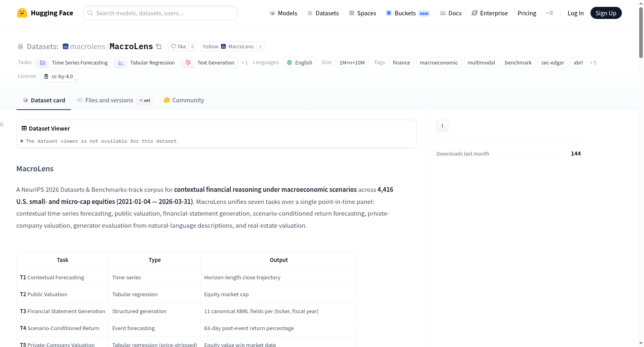Expand the additional navigation menu dropdown
This screenshot has width=644, height=347.
coord(549,13)
